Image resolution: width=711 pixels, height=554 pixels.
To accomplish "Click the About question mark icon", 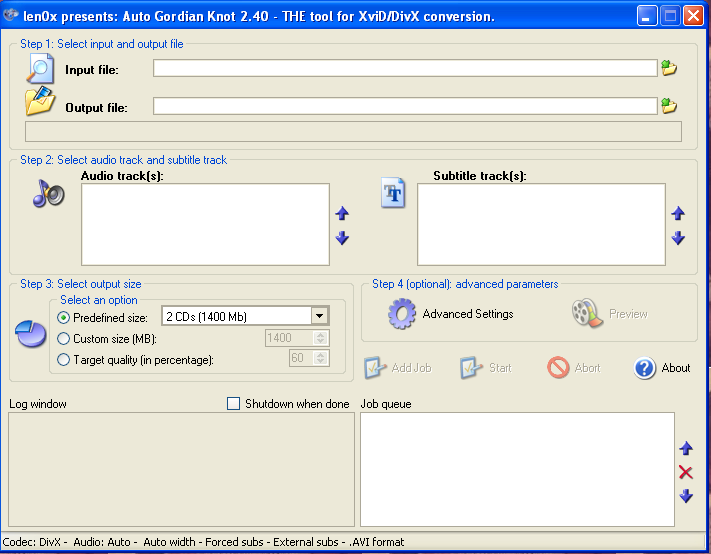I will (x=644, y=368).
